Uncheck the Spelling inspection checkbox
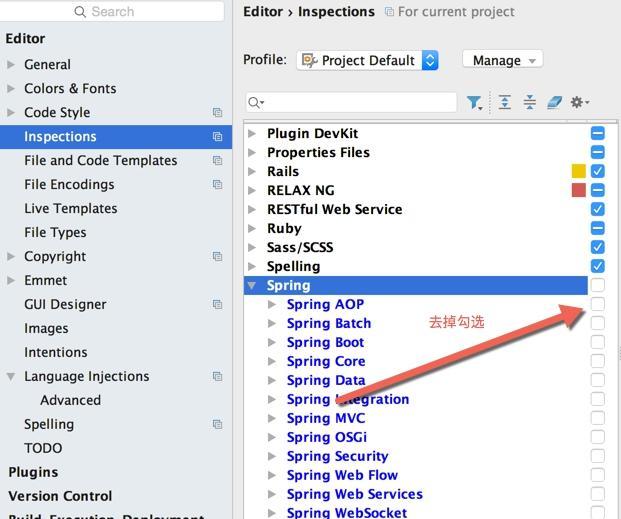The image size is (621, 519). tap(598, 267)
